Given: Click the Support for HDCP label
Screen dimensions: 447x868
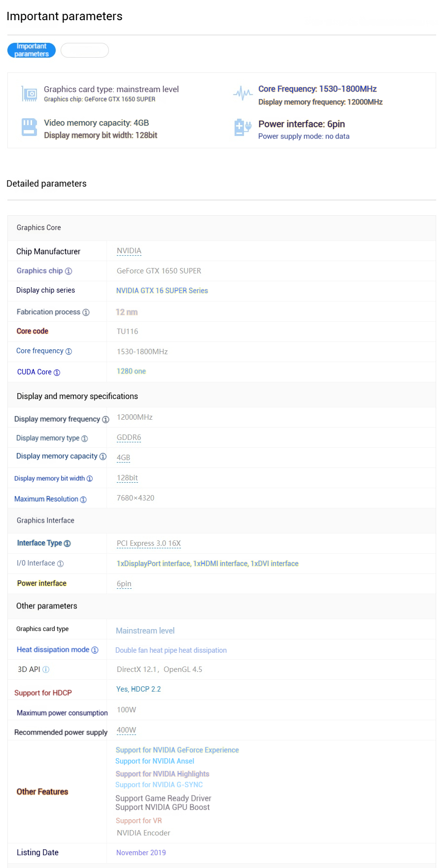Looking at the screenshot, I should (x=43, y=693).
